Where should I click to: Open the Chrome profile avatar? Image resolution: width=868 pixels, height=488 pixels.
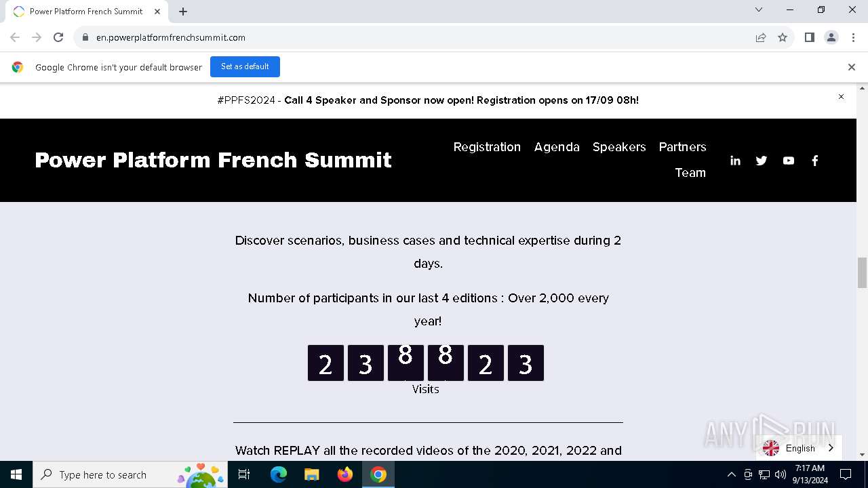[831, 37]
